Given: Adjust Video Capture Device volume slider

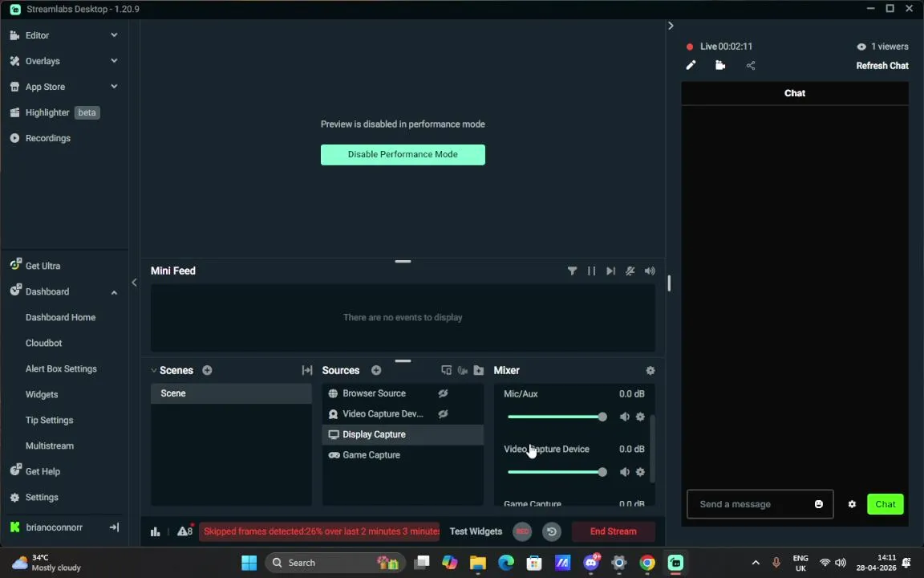Looking at the screenshot, I should 557,472.
